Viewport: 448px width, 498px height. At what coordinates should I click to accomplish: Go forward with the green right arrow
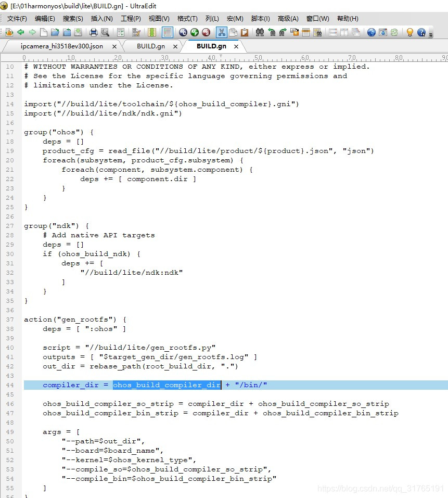(32, 32)
